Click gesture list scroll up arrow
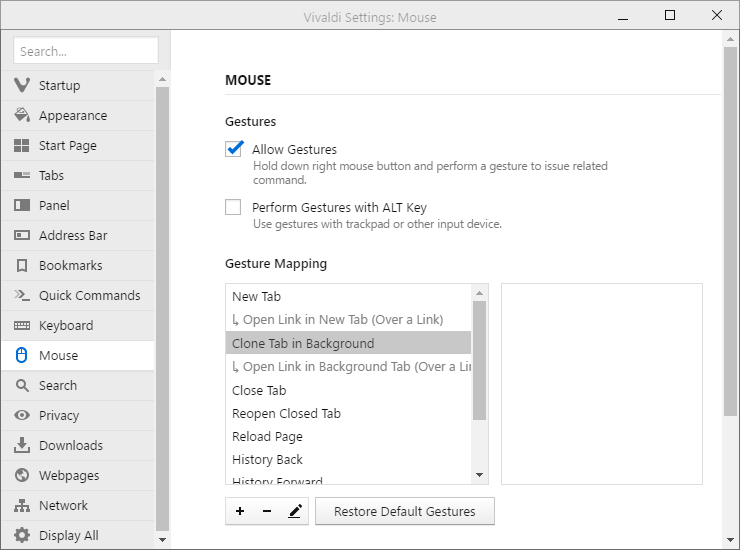Image resolution: width=740 pixels, height=550 pixels. click(x=479, y=293)
